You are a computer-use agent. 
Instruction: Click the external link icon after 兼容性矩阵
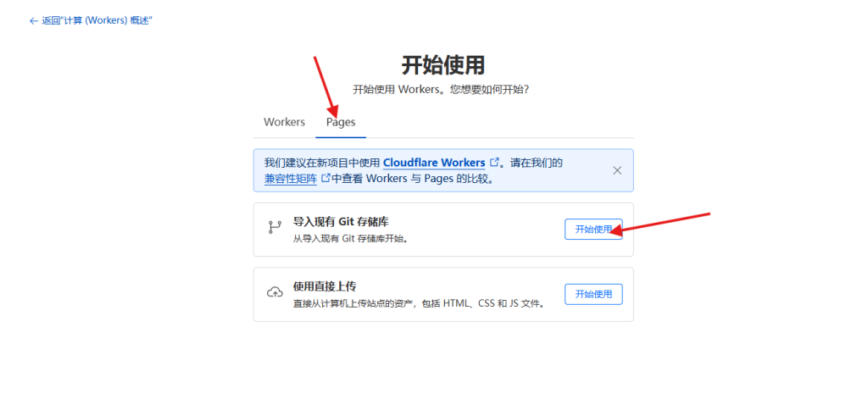pyautogui.click(x=326, y=178)
